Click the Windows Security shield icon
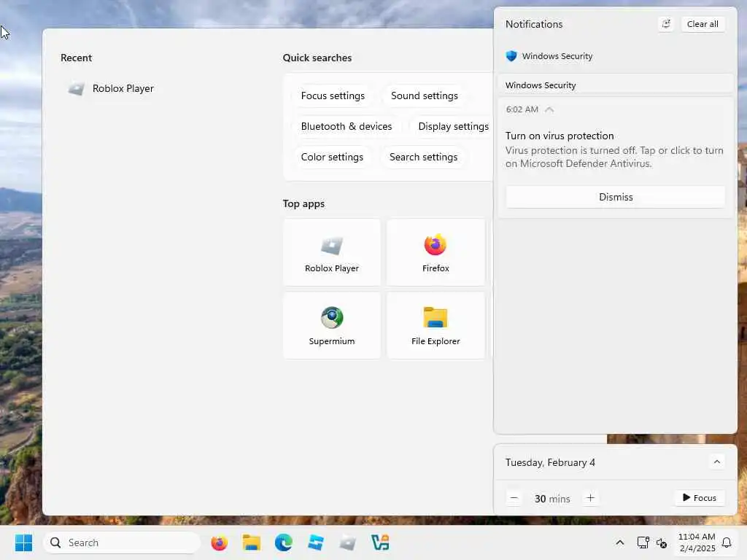The height and width of the screenshot is (560, 747). 511,56
